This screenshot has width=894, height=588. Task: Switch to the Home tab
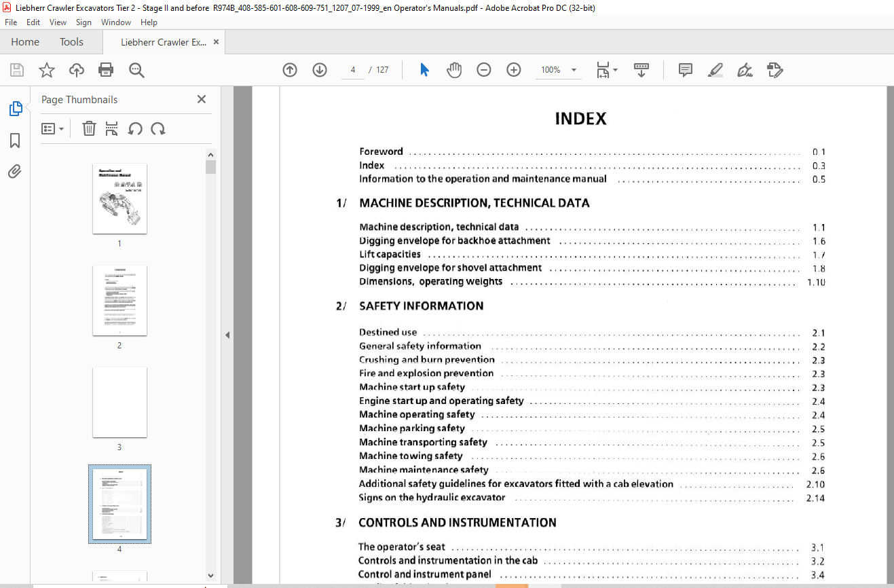point(25,42)
